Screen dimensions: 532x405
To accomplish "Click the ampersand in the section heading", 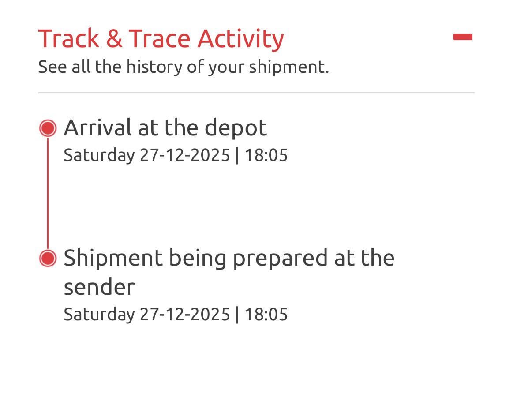I will tap(114, 39).
